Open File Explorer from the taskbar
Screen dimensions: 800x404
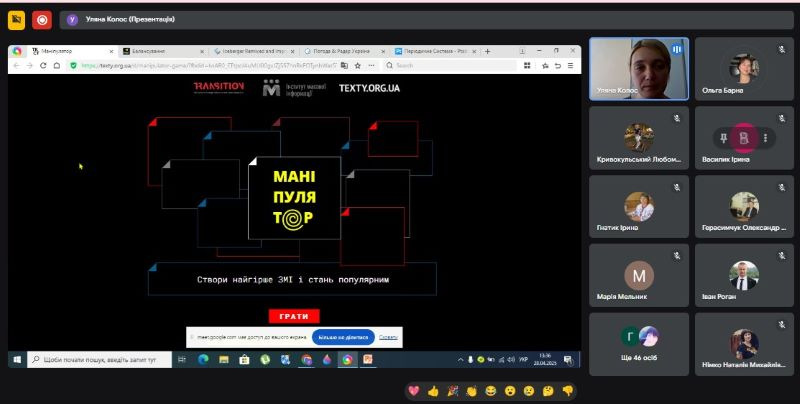tap(223, 360)
